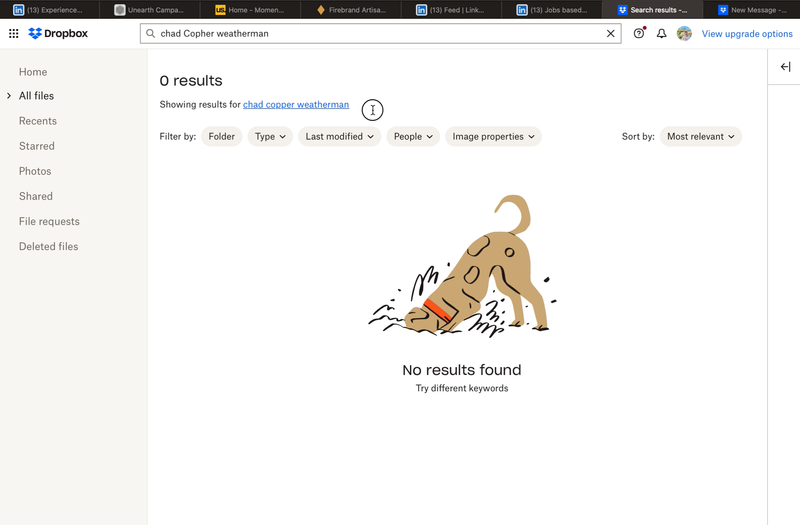Click the magnifier search icon
Viewport: 800px width, 525px height.
(151, 33)
